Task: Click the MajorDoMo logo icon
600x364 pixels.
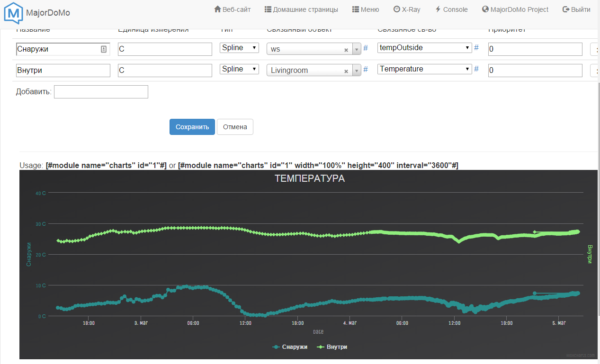Action: [13, 12]
